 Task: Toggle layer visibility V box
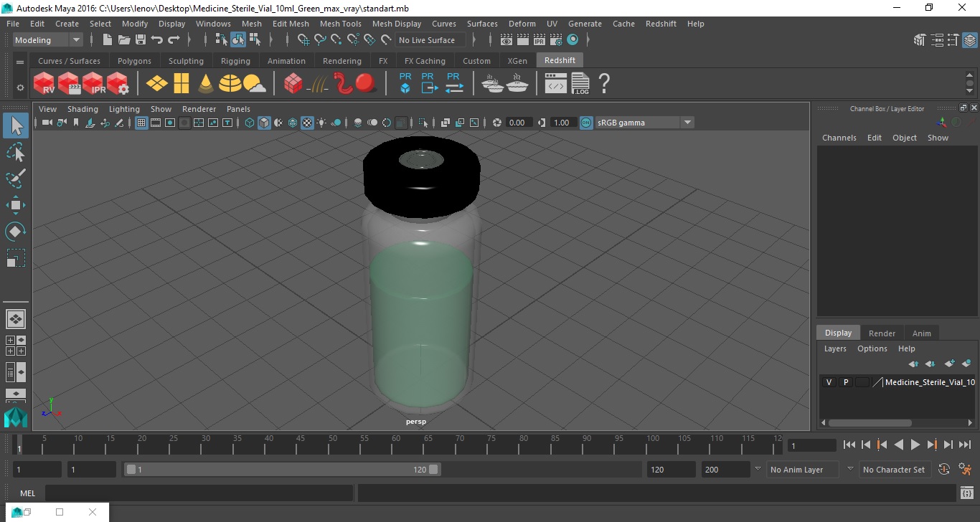[x=829, y=382]
